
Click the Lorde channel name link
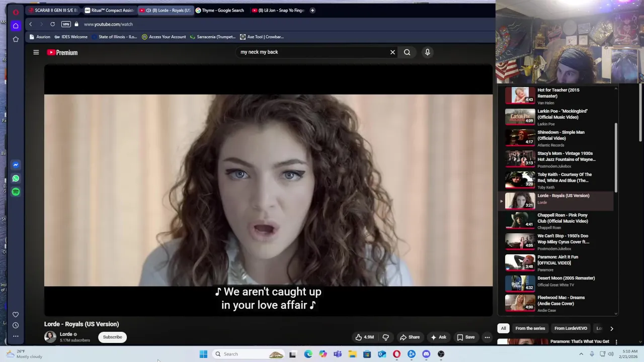[66, 334]
